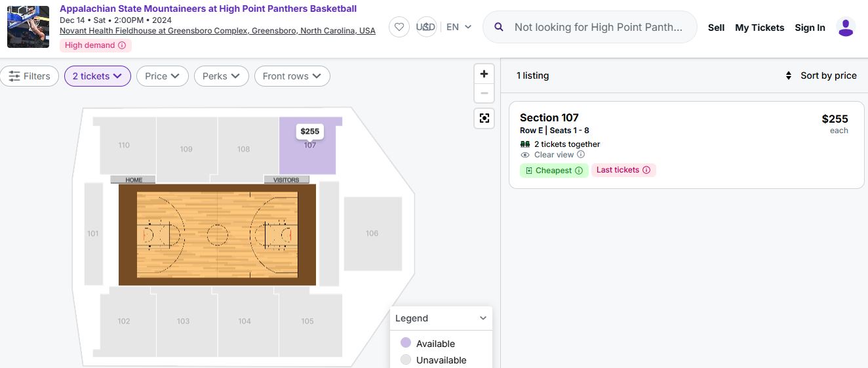This screenshot has width=868, height=368.
Task: Collapse the map Legend panel
Action: tap(483, 318)
